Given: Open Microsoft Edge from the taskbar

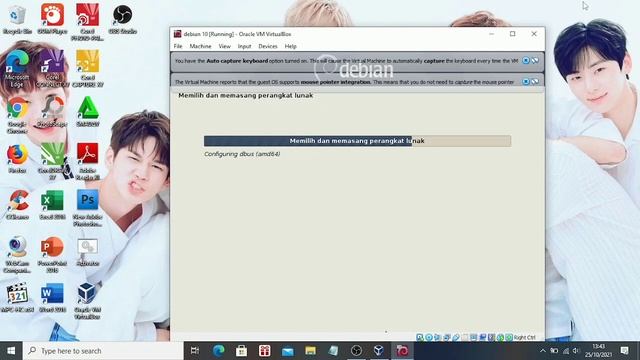Looking at the screenshot, I should (x=218, y=351).
